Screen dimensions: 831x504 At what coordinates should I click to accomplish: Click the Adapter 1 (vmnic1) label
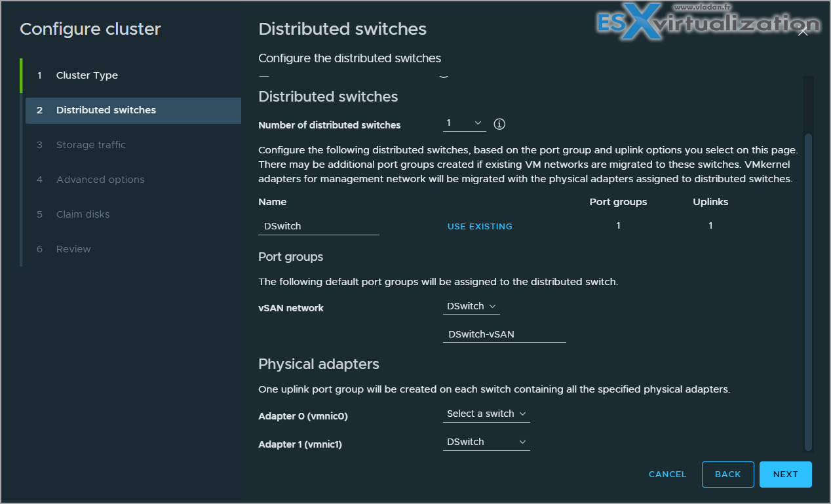pos(300,444)
